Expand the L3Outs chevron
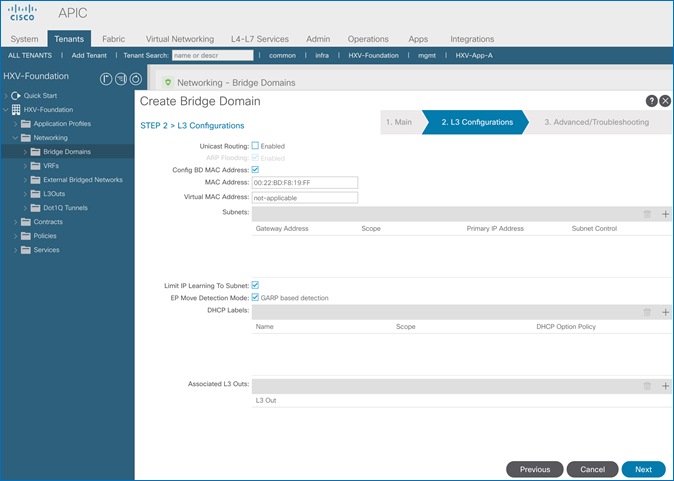Image resolution: width=674 pixels, height=481 pixels. 25,194
